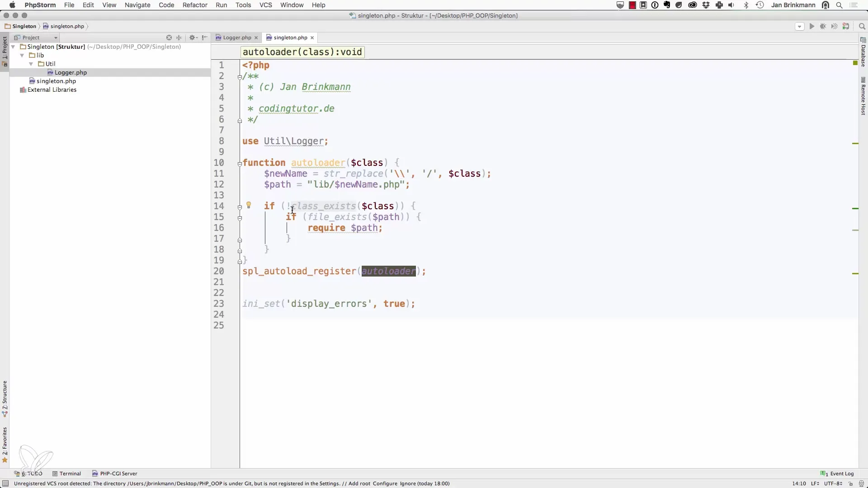This screenshot has height=488, width=868.
Task: Click the tool windows quick-access icon in status bar
Action: pos(5,483)
